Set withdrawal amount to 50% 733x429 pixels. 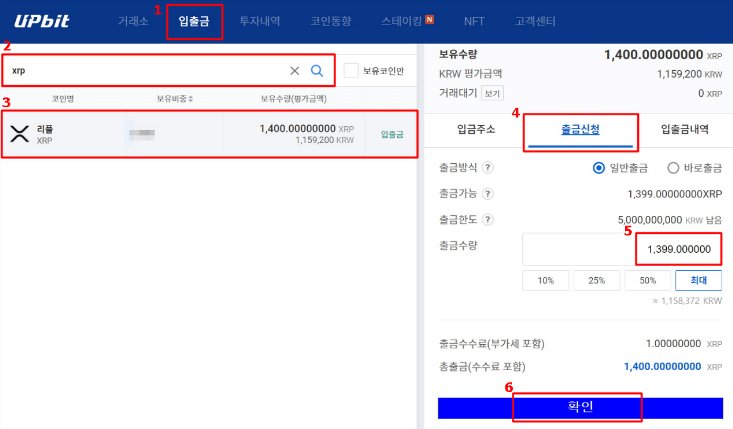tap(647, 280)
